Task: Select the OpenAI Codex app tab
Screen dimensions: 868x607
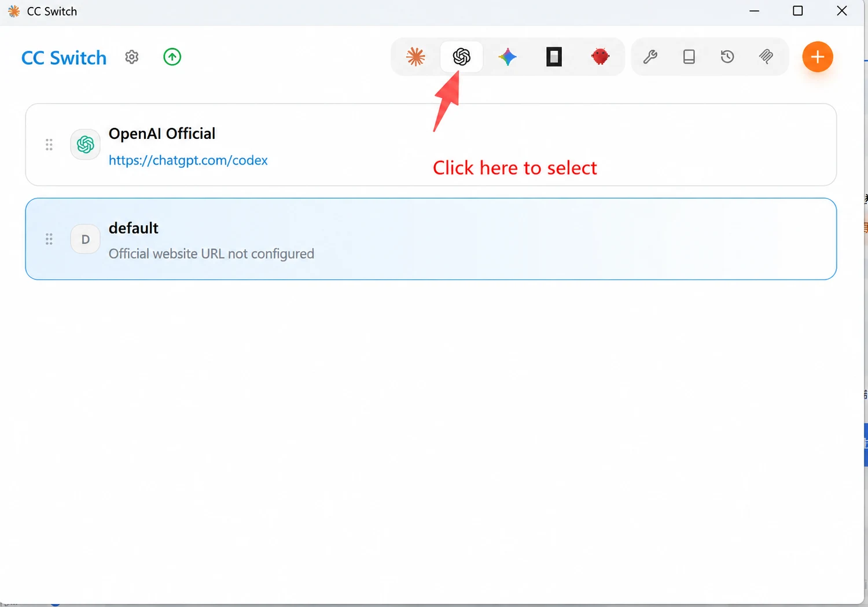Action: (461, 57)
